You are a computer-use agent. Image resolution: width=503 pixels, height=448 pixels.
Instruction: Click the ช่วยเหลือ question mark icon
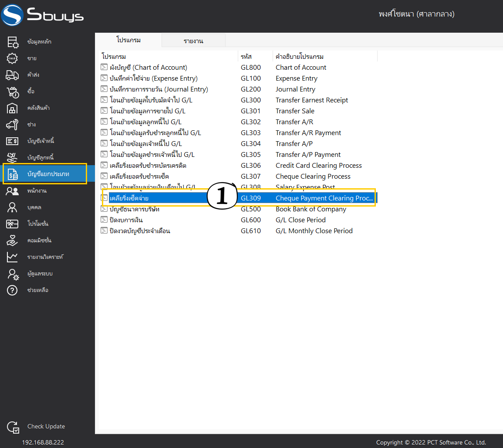pos(12,290)
